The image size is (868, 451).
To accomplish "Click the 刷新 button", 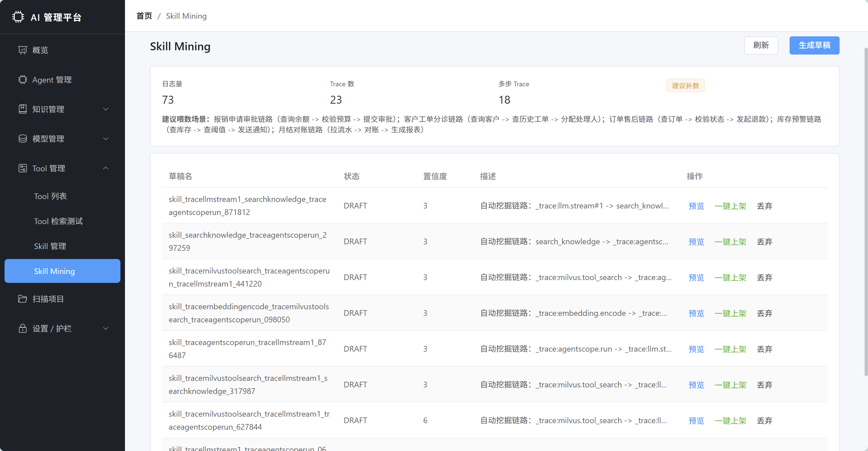I will click(761, 45).
